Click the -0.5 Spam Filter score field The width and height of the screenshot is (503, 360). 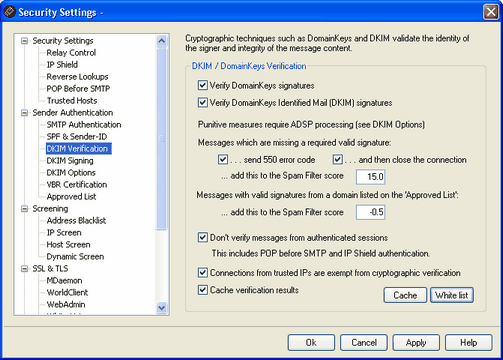371,212
